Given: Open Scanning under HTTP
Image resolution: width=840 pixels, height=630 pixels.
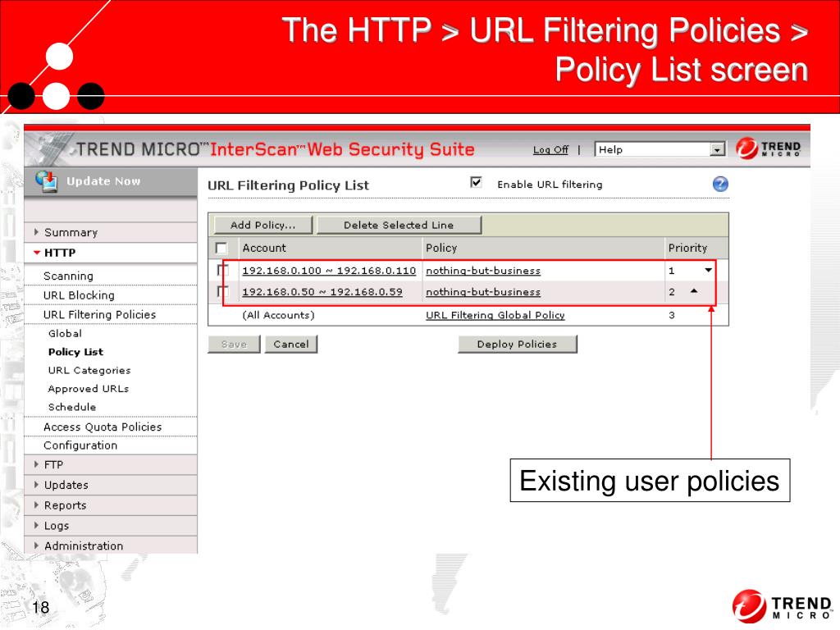Looking at the screenshot, I should [x=68, y=276].
